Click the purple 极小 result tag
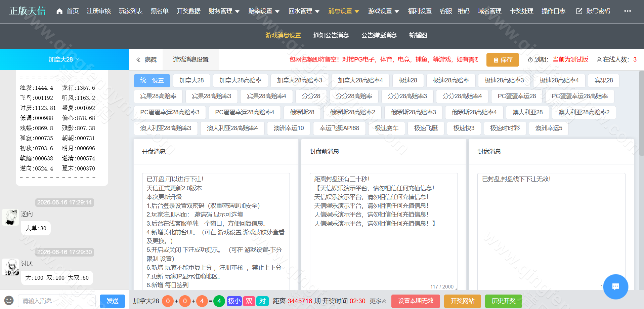 click(234, 301)
